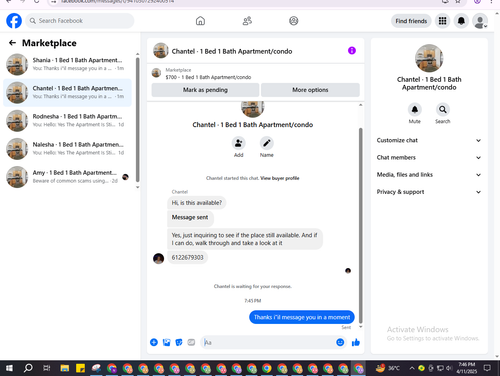Click the Name pencil icon
Image resolution: width=500 pixels, height=376 pixels.
pos(267,143)
